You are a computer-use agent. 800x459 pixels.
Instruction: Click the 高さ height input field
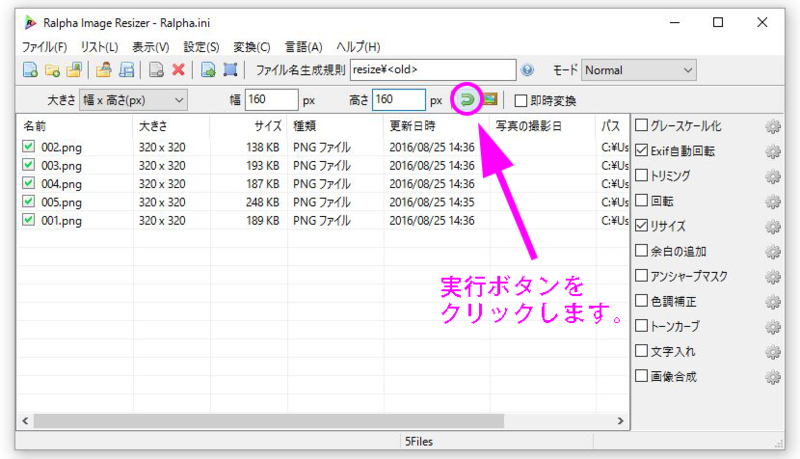(398, 99)
